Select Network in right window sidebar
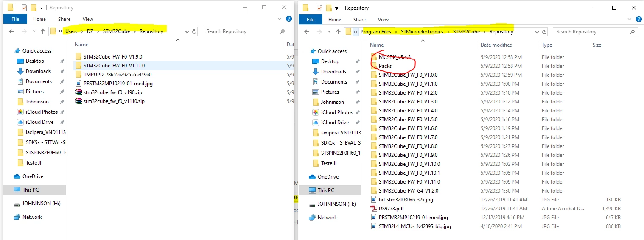The image size is (644, 240). 327,218
